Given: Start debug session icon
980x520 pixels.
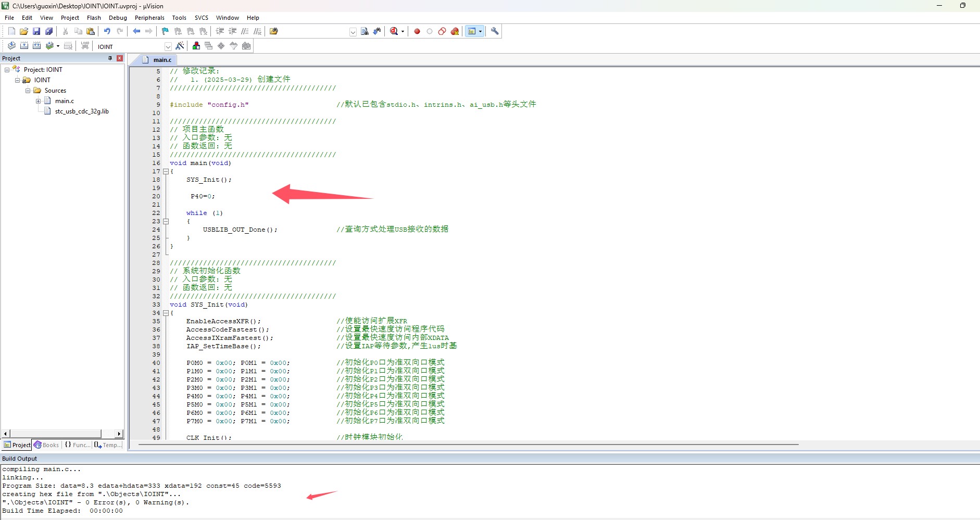Looking at the screenshot, I should tap(394, 31).
